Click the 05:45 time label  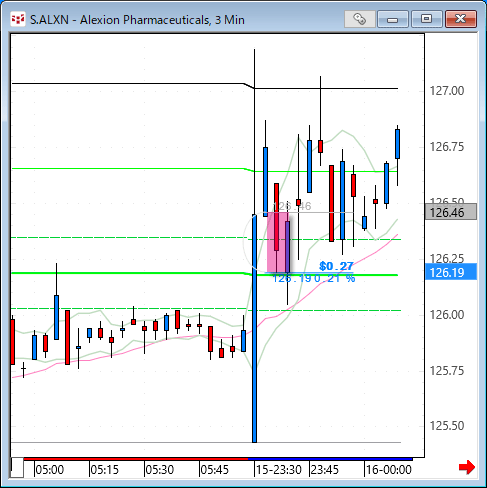214,470
